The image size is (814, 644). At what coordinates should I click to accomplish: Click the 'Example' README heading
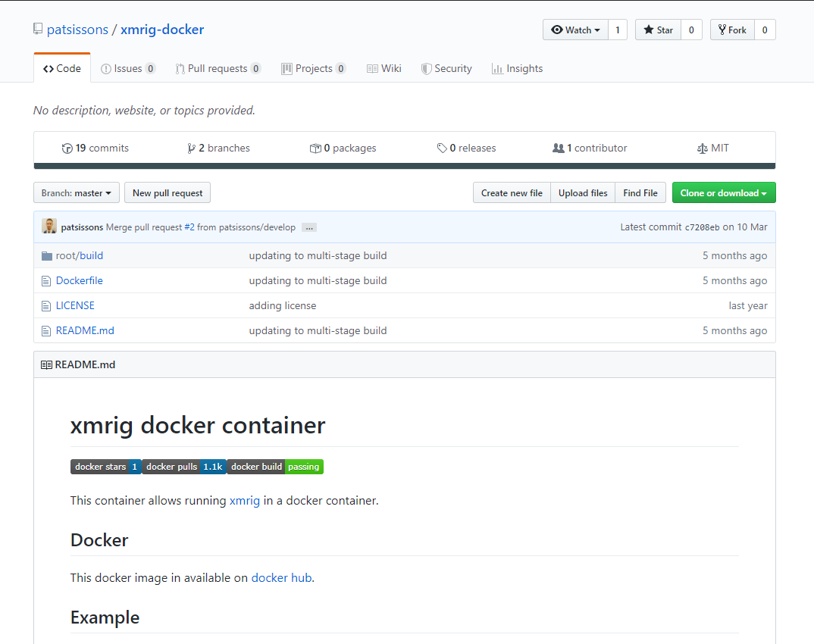pyautogui.click(x=105, y=617)
